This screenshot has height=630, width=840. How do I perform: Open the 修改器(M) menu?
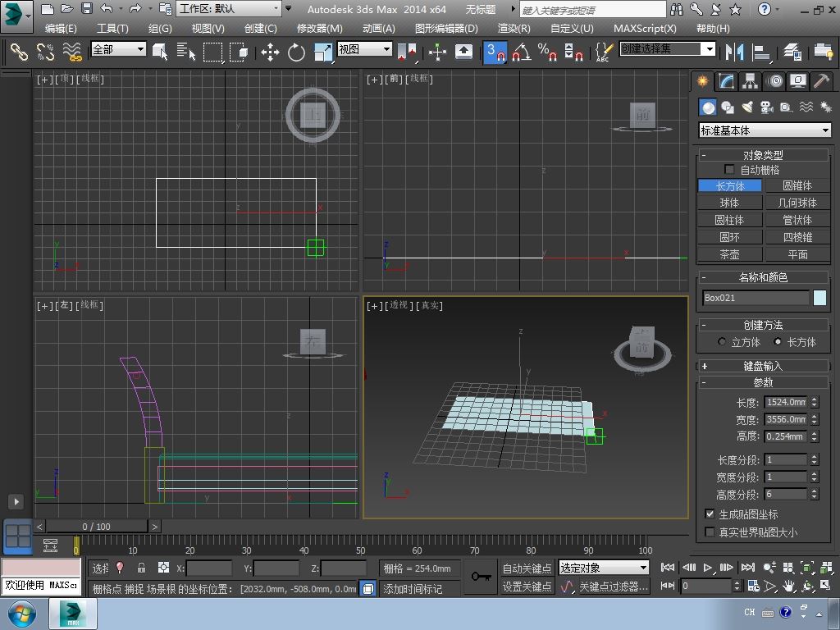point(319,29)
